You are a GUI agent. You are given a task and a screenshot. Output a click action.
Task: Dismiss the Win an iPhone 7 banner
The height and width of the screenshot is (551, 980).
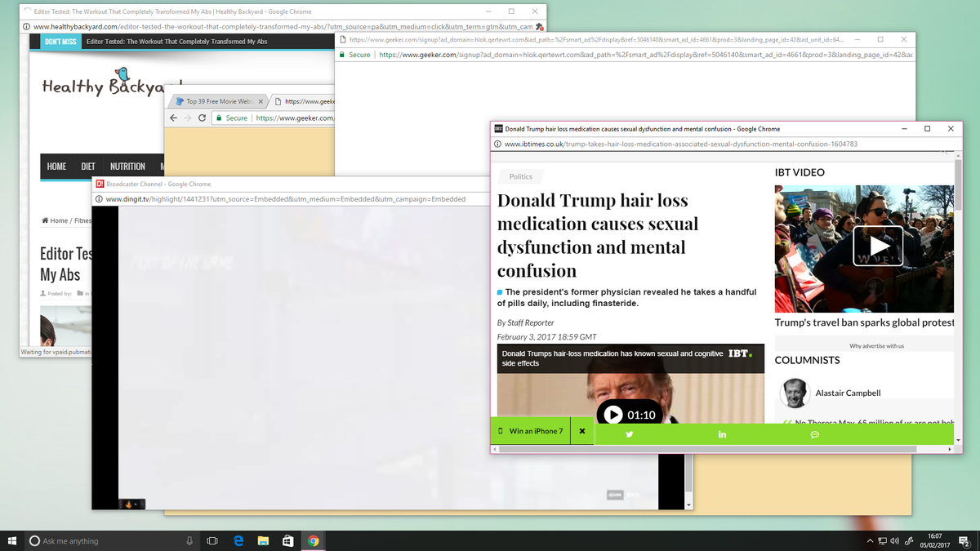click(581, 431)
